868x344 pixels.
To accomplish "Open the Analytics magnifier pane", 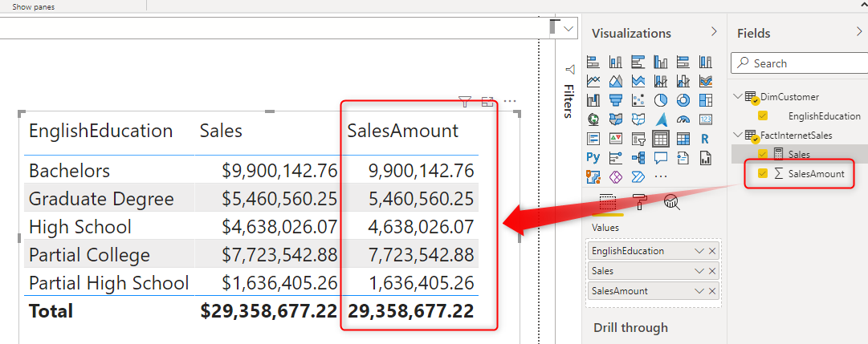I will click(672, 202).
